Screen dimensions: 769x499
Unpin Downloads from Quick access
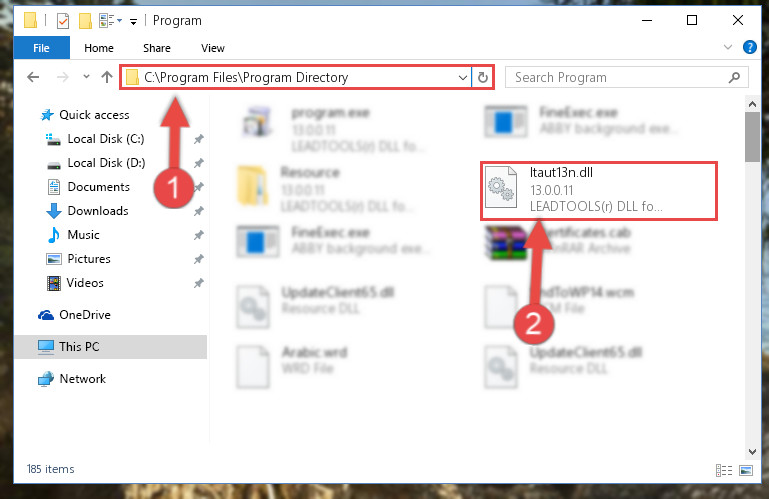point(199,211)
